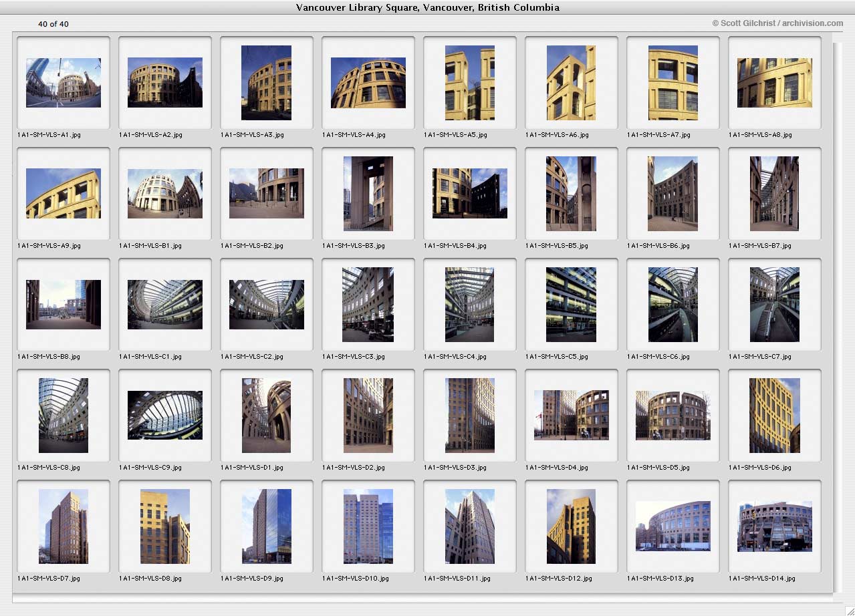The width and height of the screenshot is (855, 616).
Task: Select glass roof thumbnail 1A1-SM-VLS-C9.jpg
Action: 165,416
